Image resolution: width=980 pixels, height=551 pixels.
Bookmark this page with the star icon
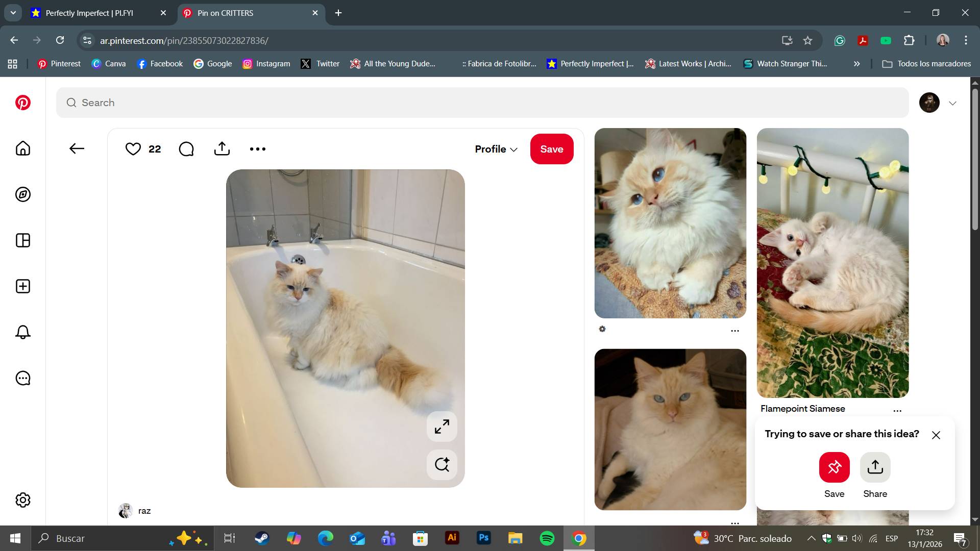pos(807,40)
